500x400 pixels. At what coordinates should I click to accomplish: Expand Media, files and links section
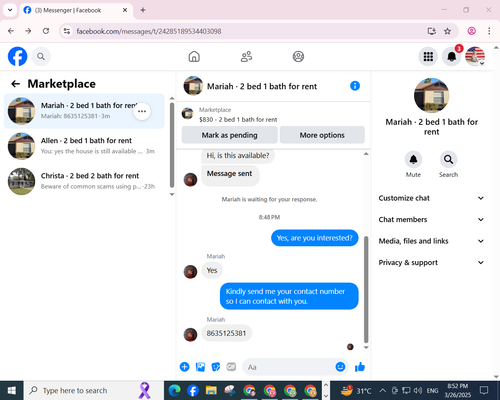click(431, 241)
